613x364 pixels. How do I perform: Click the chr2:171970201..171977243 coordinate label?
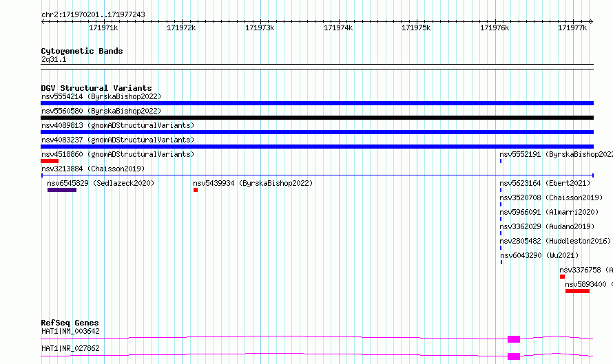[x=93, y=14]
